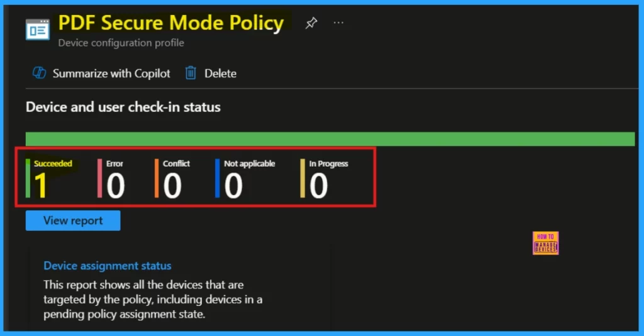Click the Not applicable count of 0

(233, 186)
